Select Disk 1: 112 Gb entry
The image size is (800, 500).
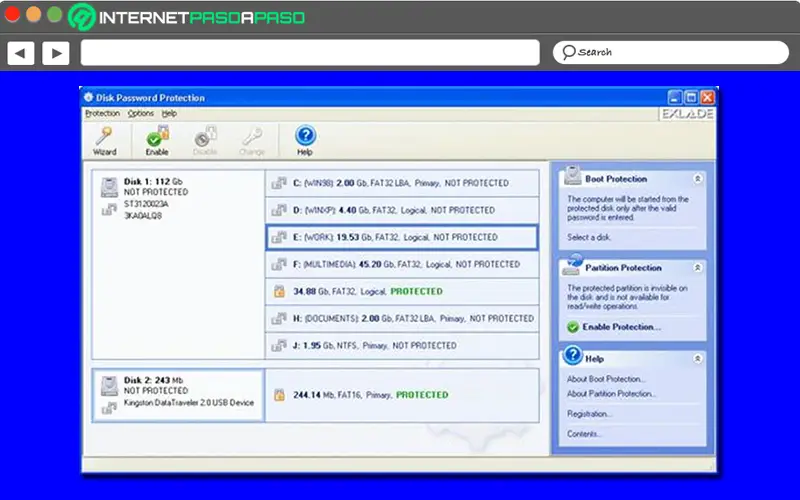point(179,264)
